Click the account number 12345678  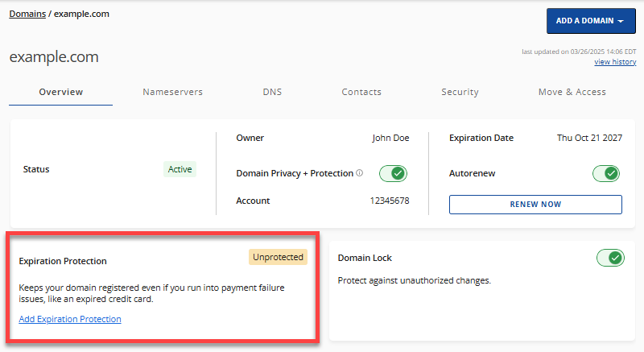click(x=389, y=201)
